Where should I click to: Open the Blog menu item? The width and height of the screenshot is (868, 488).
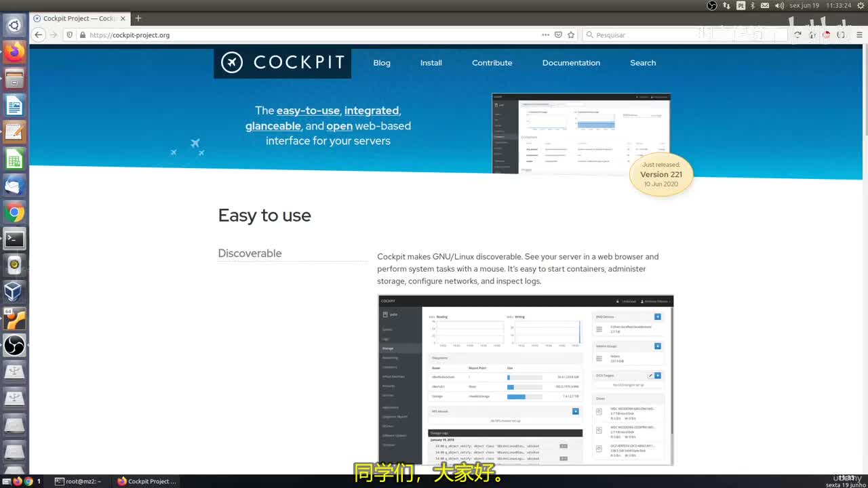click(x=382, y=63)
